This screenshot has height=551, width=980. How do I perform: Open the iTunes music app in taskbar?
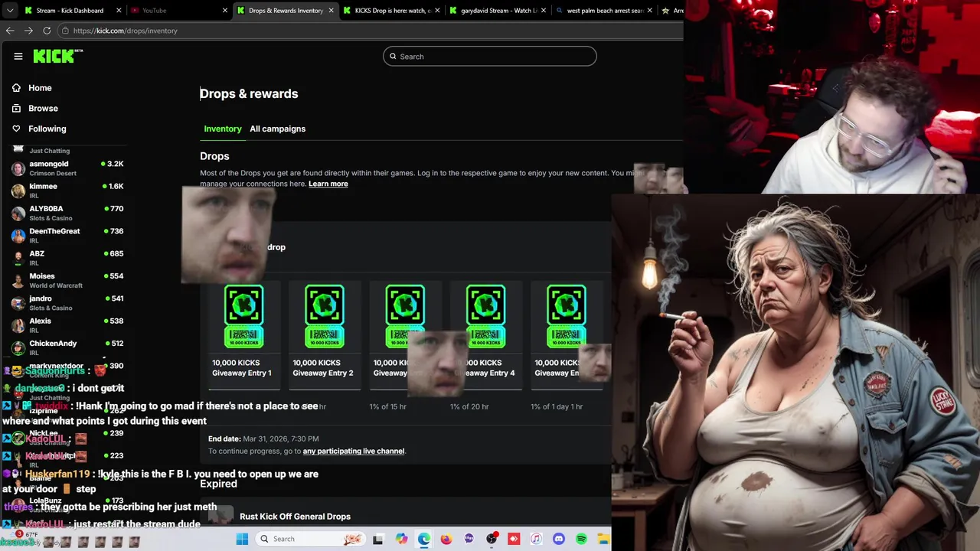point(536,539)
